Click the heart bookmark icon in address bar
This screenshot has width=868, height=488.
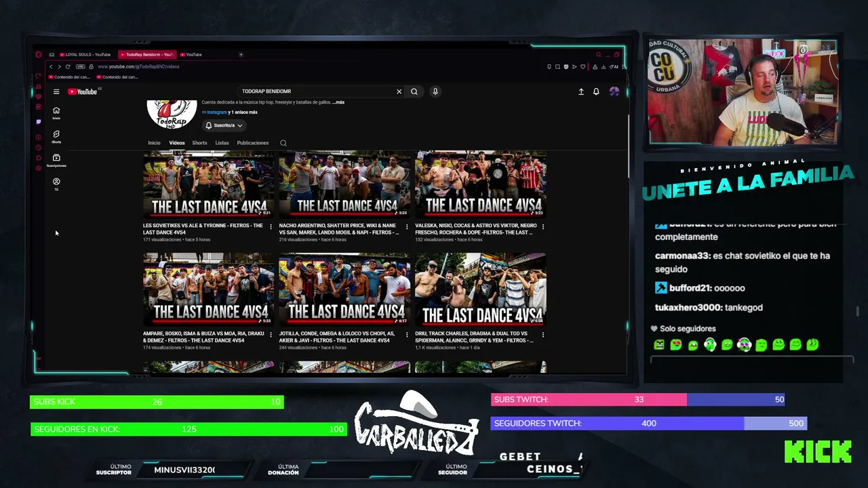click(x=583, y=66)
